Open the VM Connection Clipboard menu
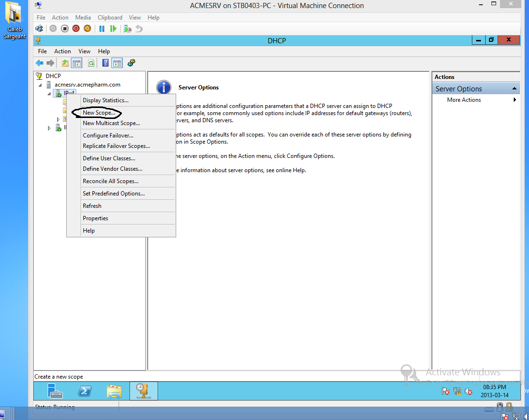The height and width of the screenshot is (420, 529). 110,18
